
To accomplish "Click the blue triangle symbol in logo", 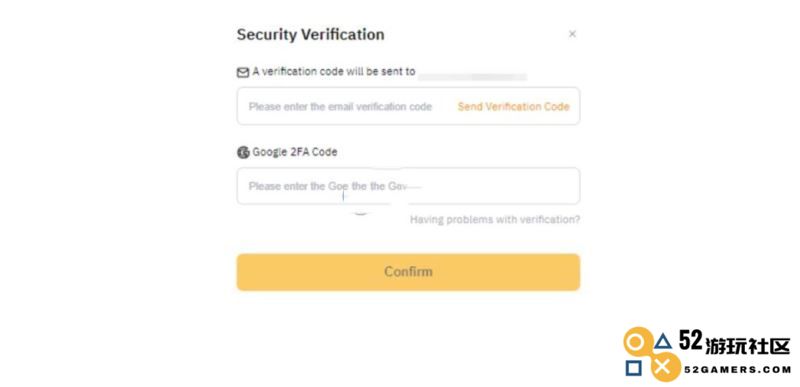I will click(663, 341).
